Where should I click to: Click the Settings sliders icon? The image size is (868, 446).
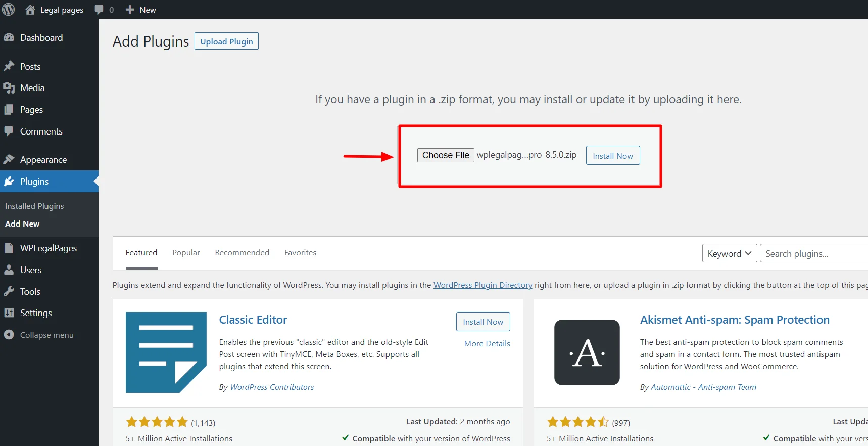click(9, 313)
